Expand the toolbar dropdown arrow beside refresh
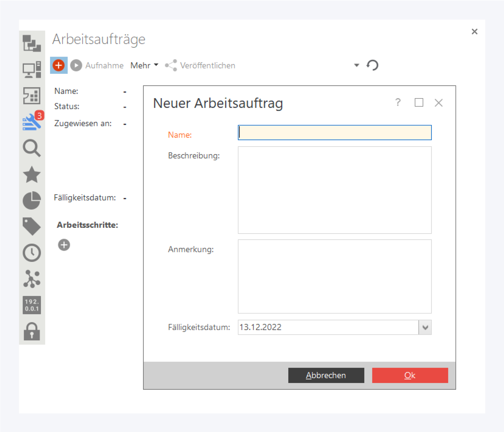 tap(356, 65)
